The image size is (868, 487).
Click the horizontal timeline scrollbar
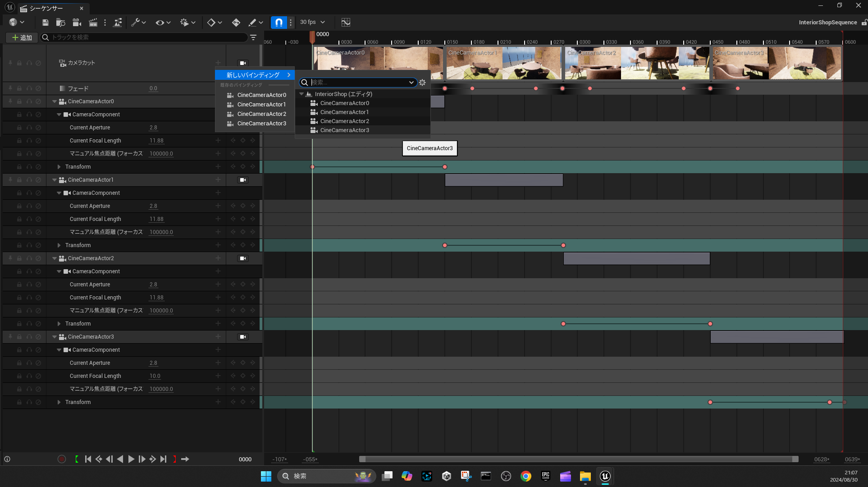coord(578,459)
